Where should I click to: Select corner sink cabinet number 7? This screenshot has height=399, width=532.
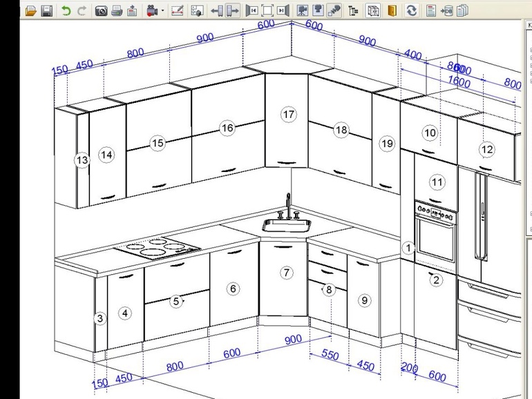287,273
